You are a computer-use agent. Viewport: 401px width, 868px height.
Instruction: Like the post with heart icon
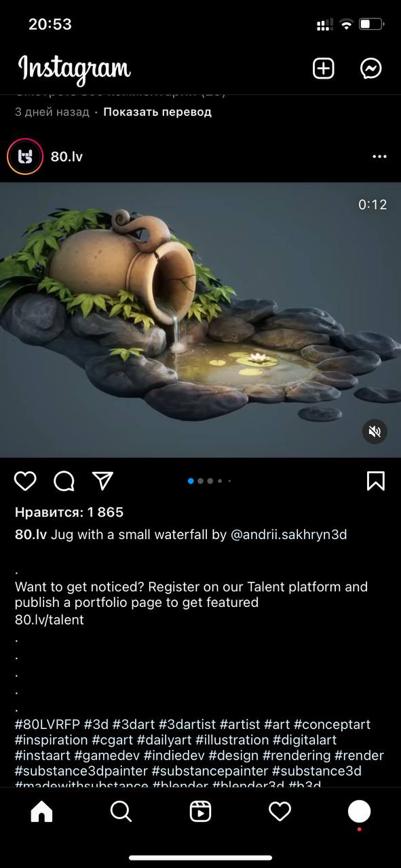pos(25,481)
